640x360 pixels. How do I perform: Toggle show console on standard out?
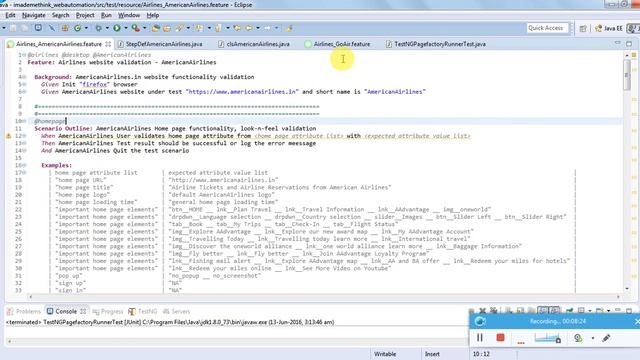click(543, 311)
